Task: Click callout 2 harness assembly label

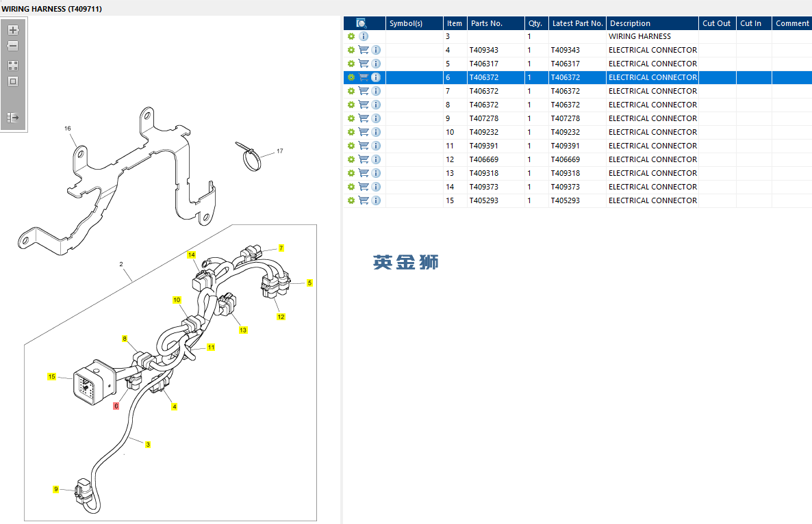Action: 121,264
